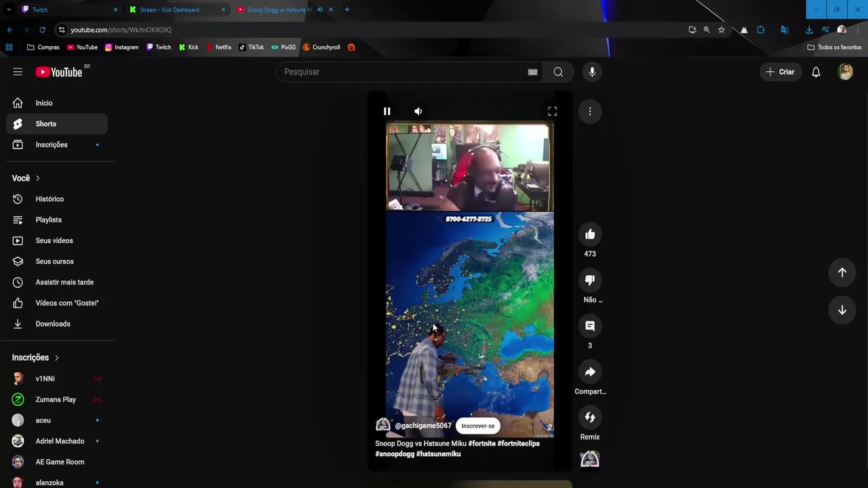Open Adriel Machado channel subscription
The image size is (868, 488).
(x=57, y=441)
